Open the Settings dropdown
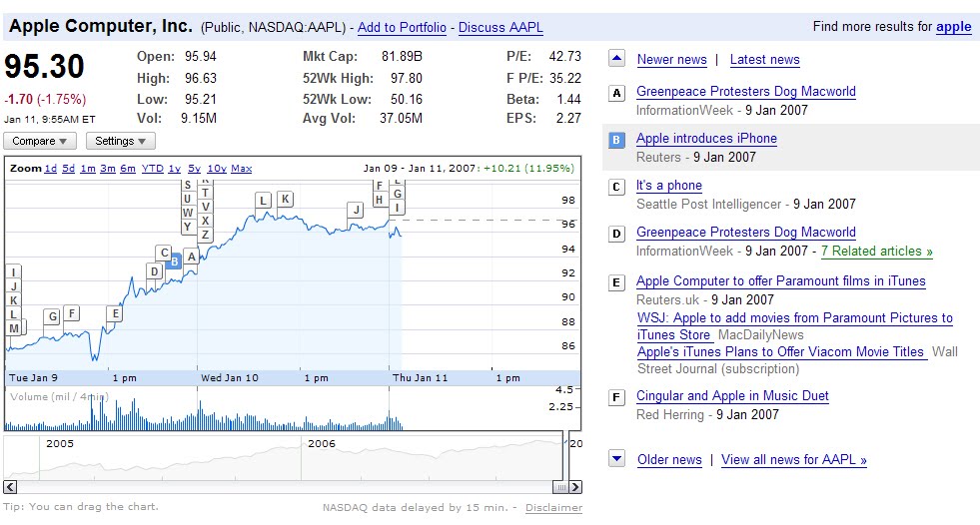This screenshot has width=980, height=525. (121, 141)
